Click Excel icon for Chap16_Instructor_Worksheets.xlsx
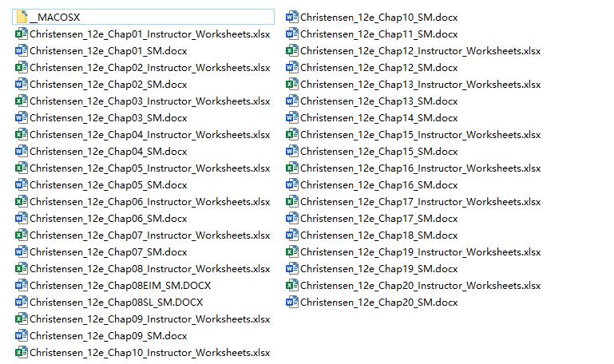Viewport: 614px width, 364px height. [x=292, y=168]
